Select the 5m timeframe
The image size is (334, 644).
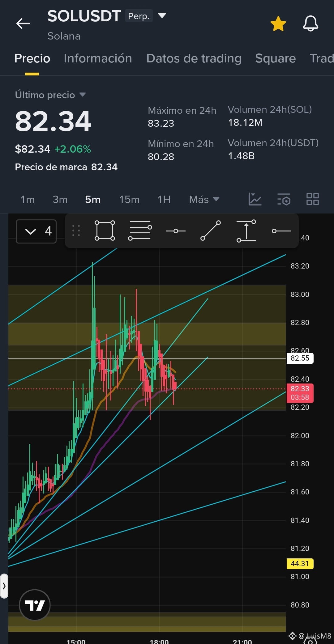tap(93, 200)
